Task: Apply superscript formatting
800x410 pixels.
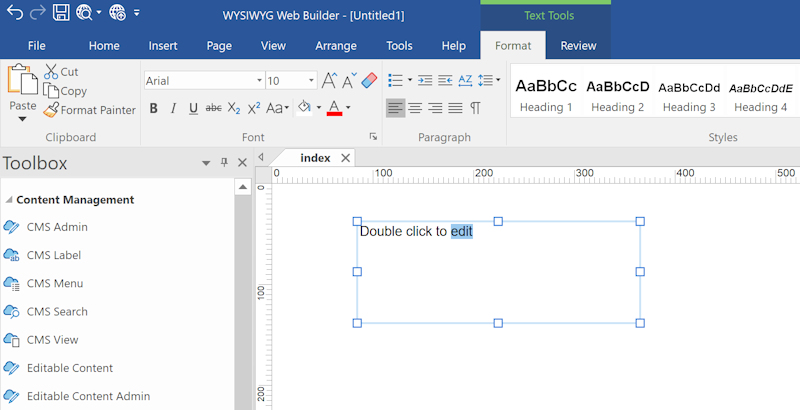Action: coord(254,108)
